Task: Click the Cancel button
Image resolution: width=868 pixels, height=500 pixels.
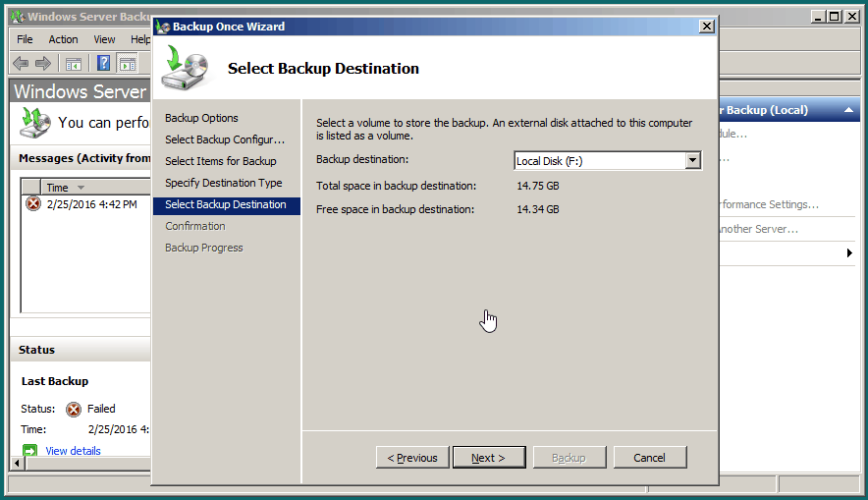Action: pyautogui.click(x=650, y=458)
